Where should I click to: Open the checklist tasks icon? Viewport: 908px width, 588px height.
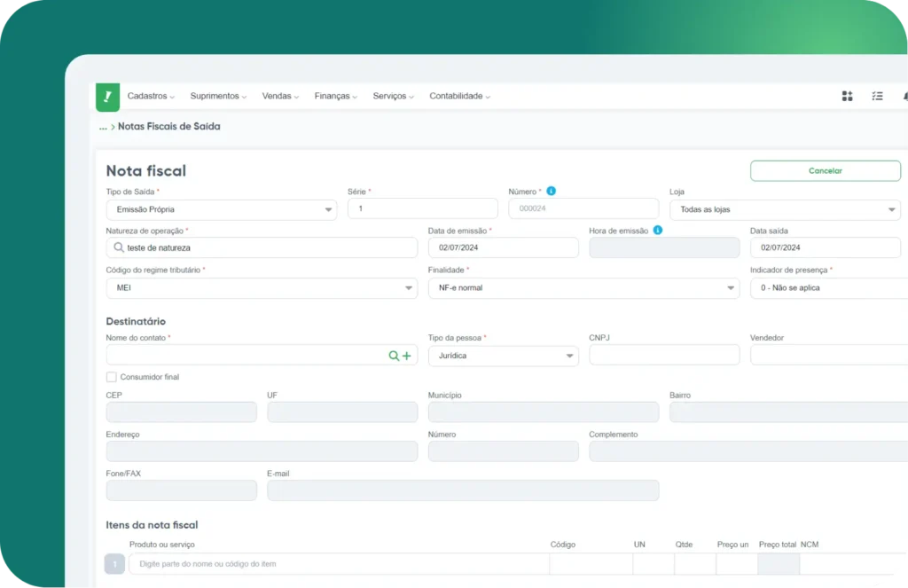[877, 97]
